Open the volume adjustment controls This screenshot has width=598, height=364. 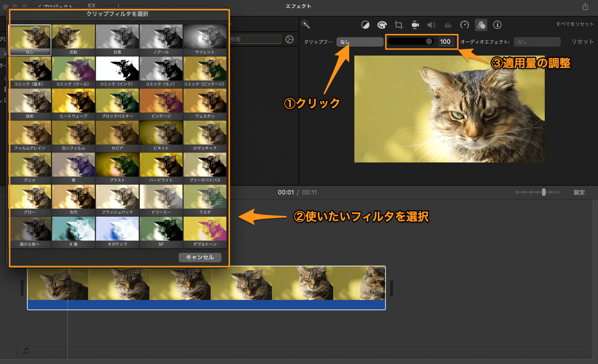pyautogui.click(x=431, y=24)
